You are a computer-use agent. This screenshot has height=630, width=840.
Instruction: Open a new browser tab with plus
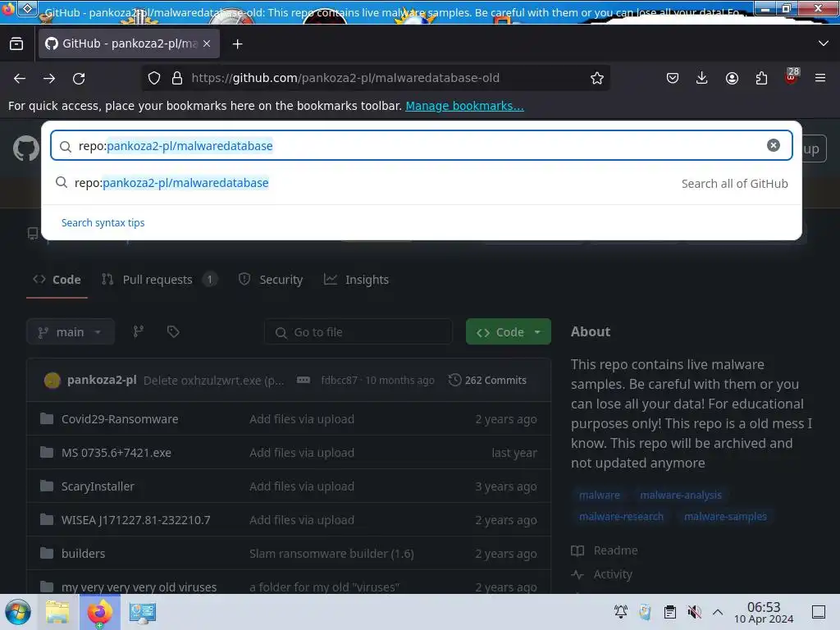237,44
